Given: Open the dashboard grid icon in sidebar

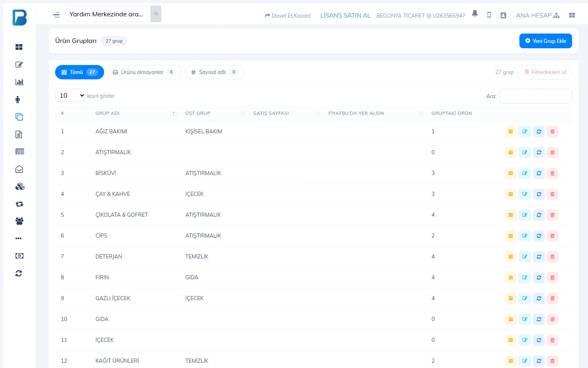Looking at the screenshot, I should tap(19, 47).
